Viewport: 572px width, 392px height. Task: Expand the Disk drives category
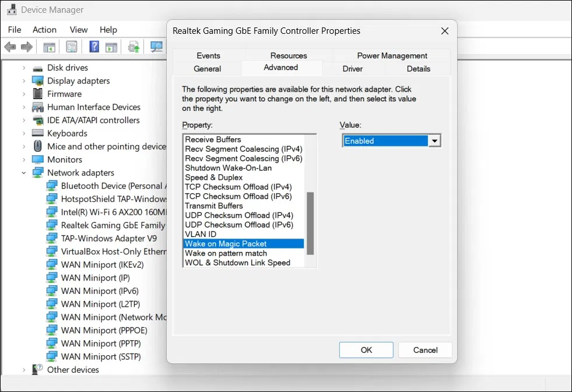click(24, 68)
